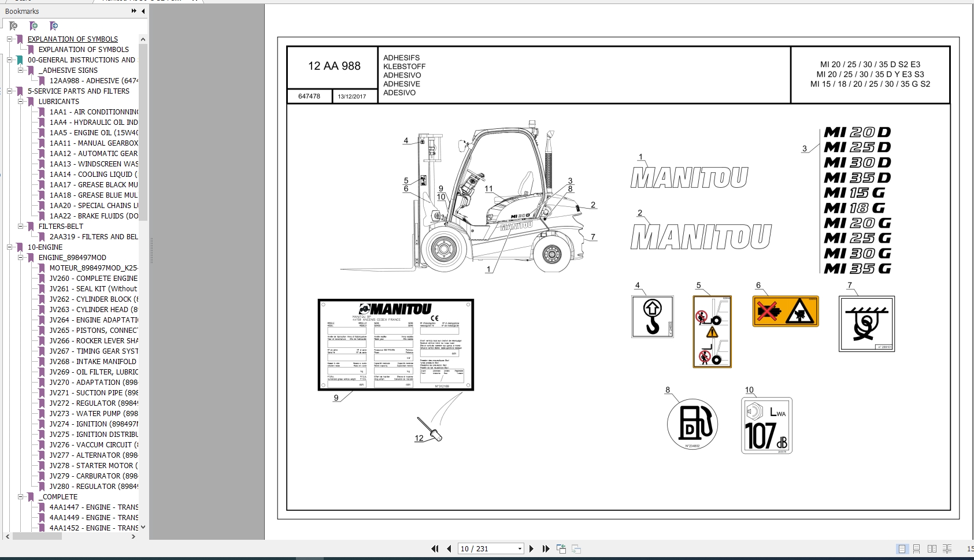974x560 pixels.
Task: Collapse the 5-SERVICE PARTS AND FILTERS node
Action: click(x=9, y=91)
